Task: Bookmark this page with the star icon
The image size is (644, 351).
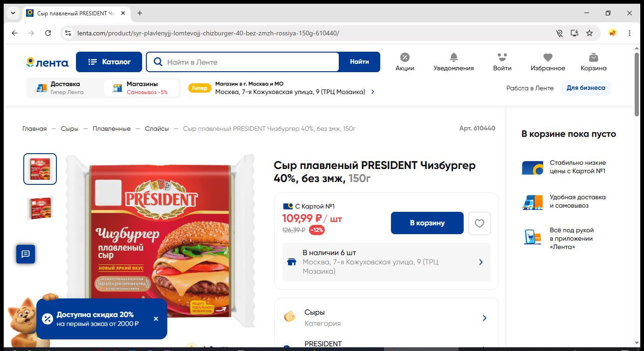Action: coord(589,33)
